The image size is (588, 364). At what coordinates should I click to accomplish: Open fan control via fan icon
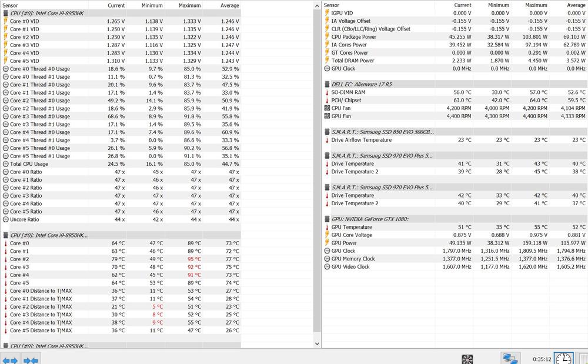pos(467,359)
